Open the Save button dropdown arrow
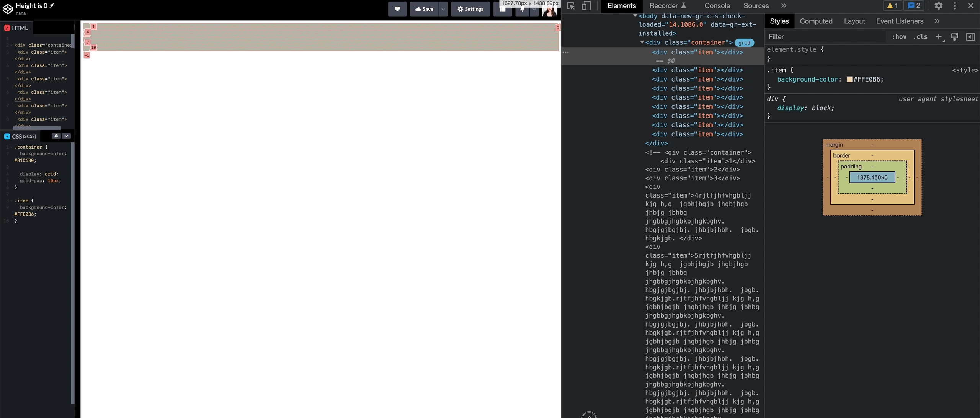 pyautogui.click(x=443, y=9)
